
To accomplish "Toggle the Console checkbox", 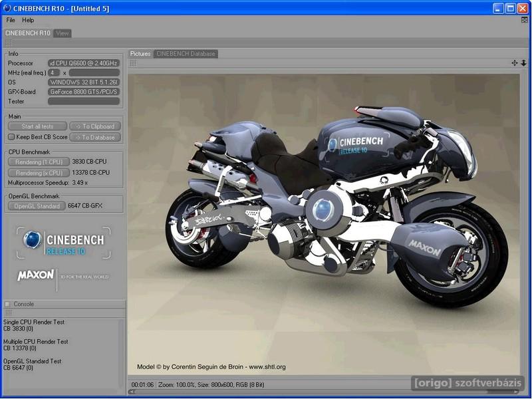I will click(x=7, y=304).
